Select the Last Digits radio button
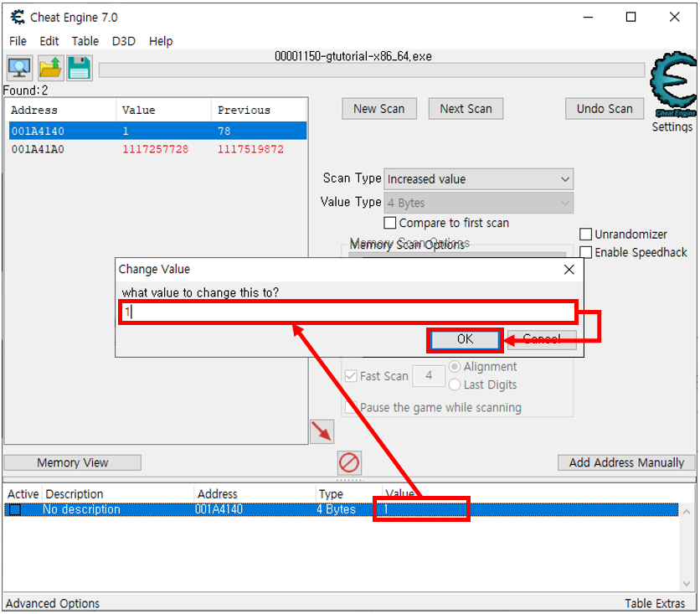 coord(455,384)
